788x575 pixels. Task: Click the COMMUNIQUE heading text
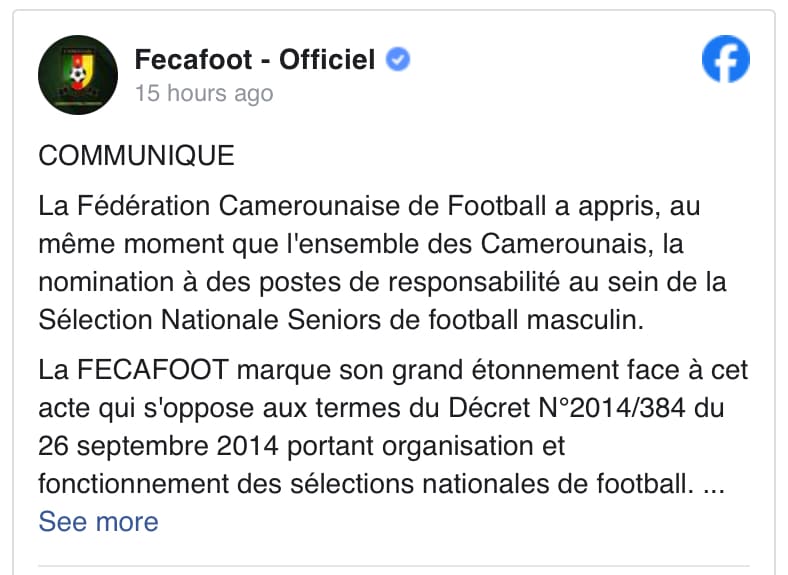pyautogui.click(x=137, y=155)
